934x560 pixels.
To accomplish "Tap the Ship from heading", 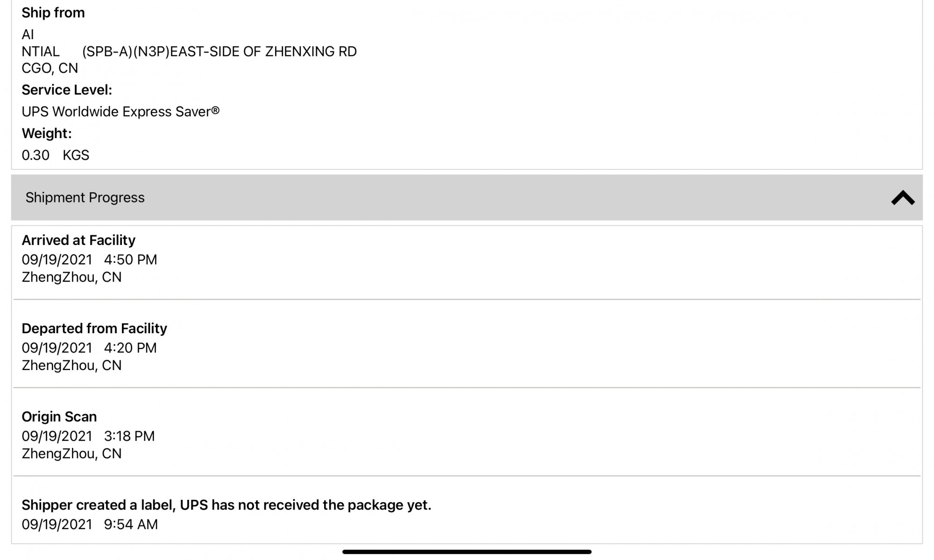I will click(53, 13).
